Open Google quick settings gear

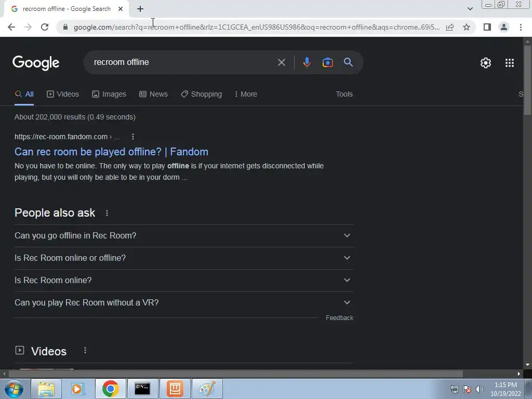(486, 63)
